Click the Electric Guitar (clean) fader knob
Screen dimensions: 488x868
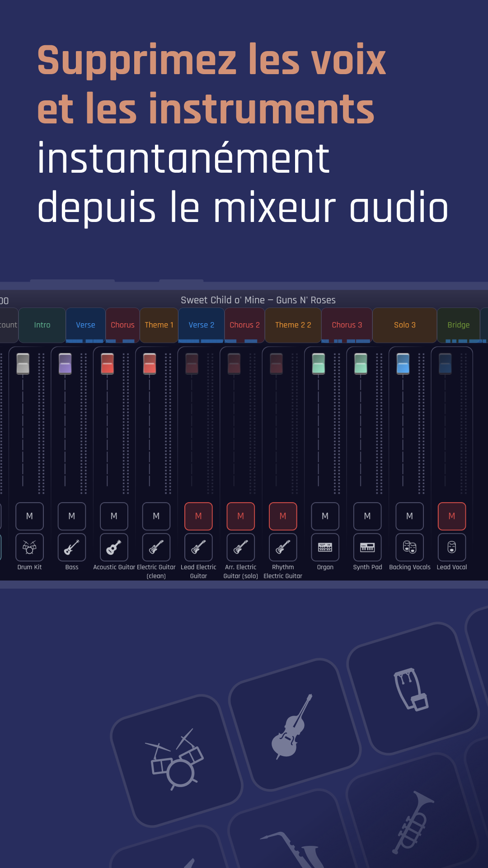pyautogui.click(x=150, y=363)
